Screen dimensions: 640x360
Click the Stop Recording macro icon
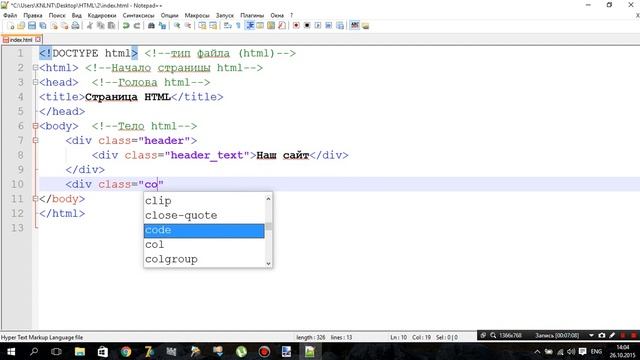(307, 26)
